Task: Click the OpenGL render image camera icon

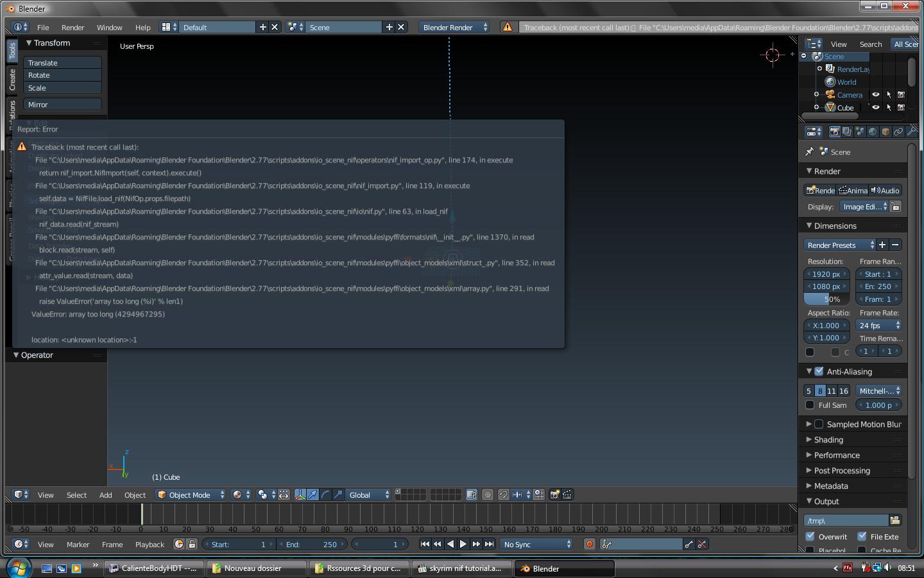Action: click(554, 495)
